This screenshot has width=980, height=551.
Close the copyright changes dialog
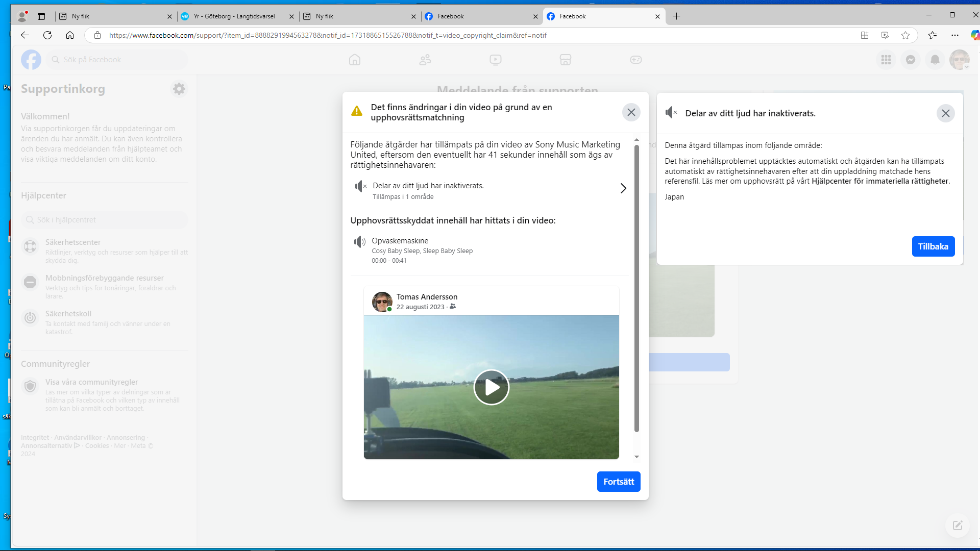[631, 112]
